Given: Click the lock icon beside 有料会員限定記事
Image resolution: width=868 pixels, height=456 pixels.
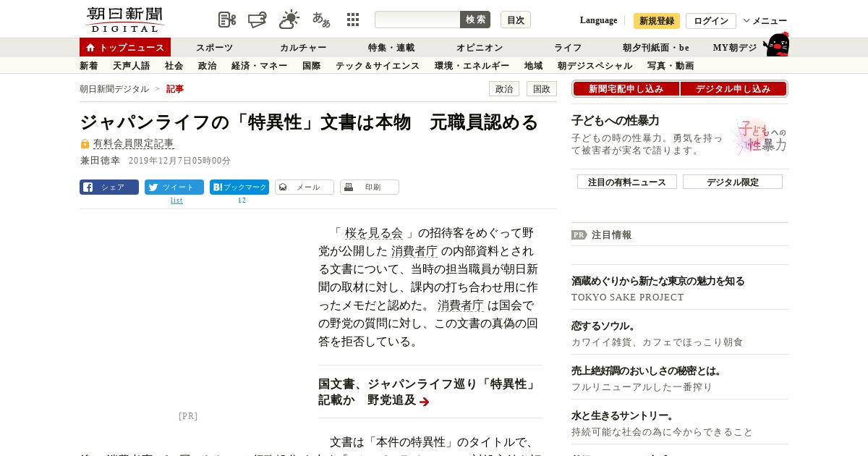Looking at the screenshot, I should point(85,144).
